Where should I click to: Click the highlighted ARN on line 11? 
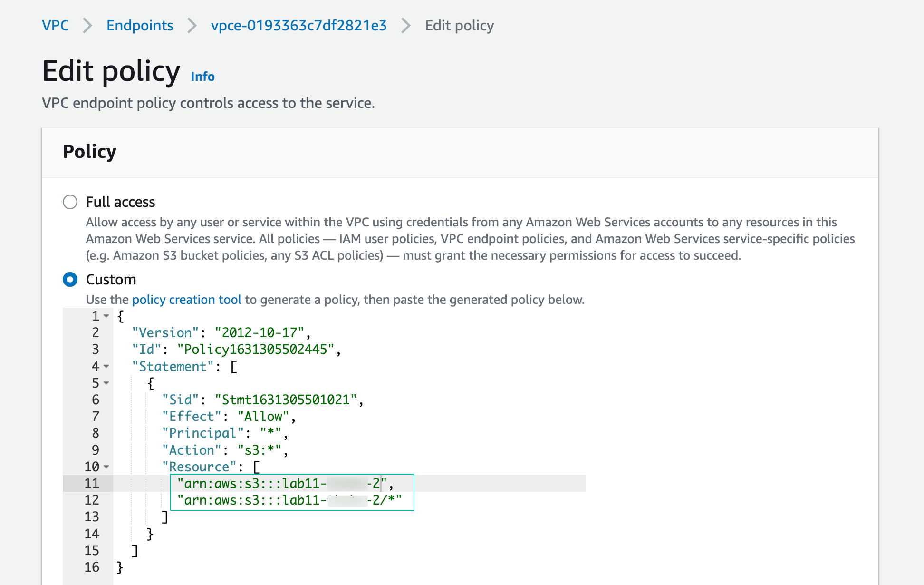pyautogui.click(x=283, y=483)
